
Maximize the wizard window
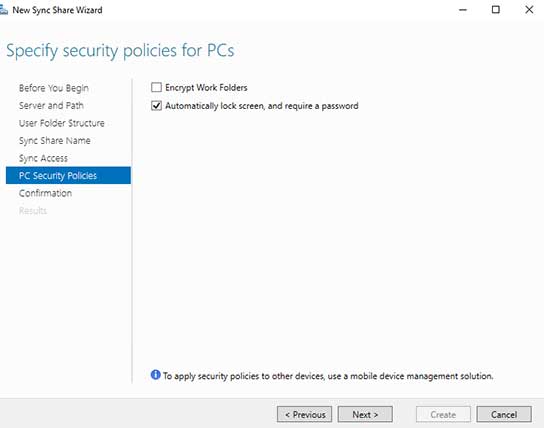(x=496, y=10)
